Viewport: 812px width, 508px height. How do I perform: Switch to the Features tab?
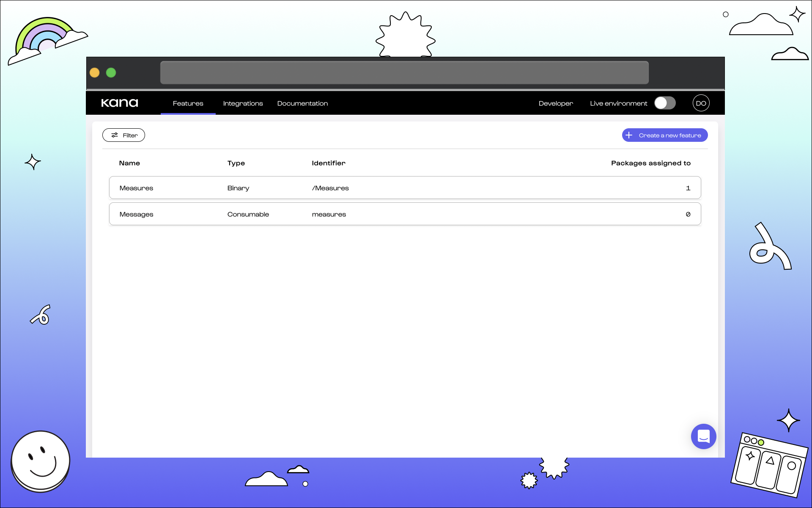pyautogui.click(x=188, y=103)
